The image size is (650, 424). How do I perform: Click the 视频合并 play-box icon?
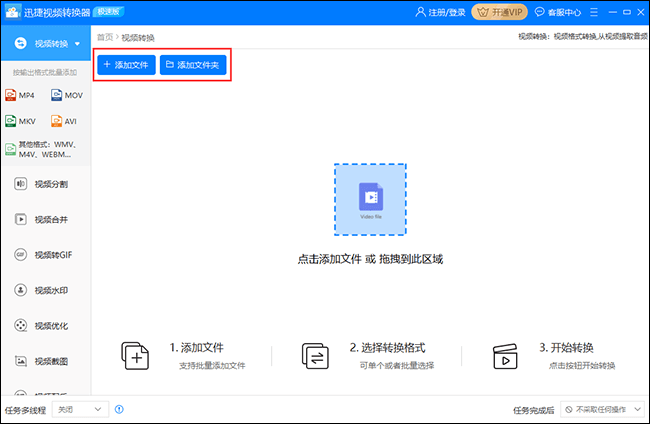point(20,219)
